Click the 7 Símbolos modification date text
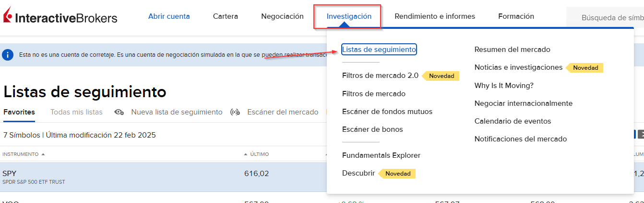Viewport: 644px width, 203px height. coord(80,135)
